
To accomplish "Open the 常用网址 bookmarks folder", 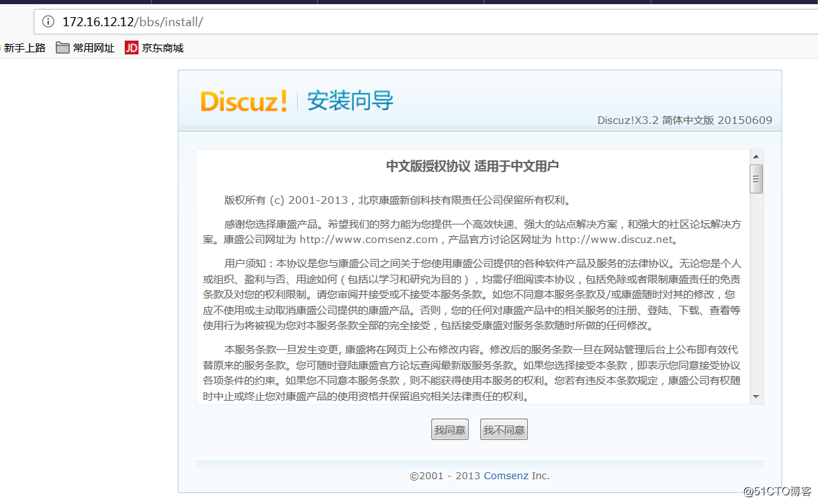I will (85, 48).
